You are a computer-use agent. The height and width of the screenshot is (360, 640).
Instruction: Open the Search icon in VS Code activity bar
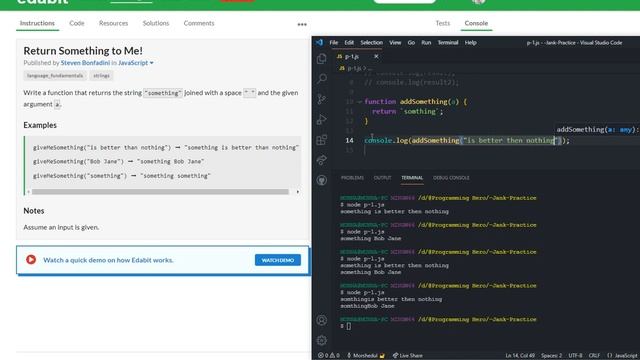coord(322,78)
